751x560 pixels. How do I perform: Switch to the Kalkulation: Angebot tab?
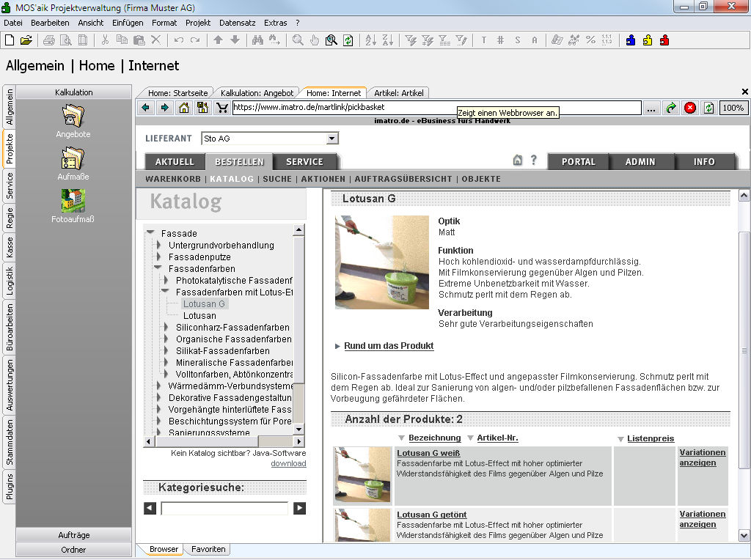257,93
